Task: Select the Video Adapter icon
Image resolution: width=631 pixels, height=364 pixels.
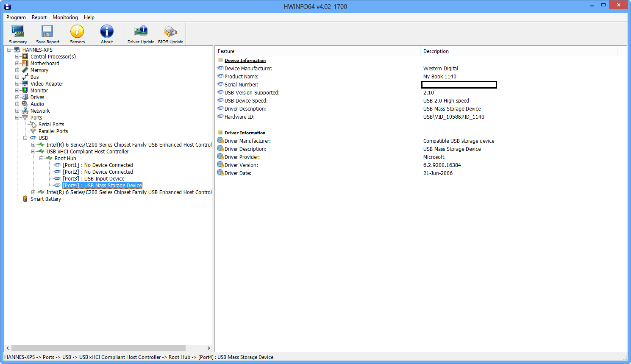Action: point(25,83)
